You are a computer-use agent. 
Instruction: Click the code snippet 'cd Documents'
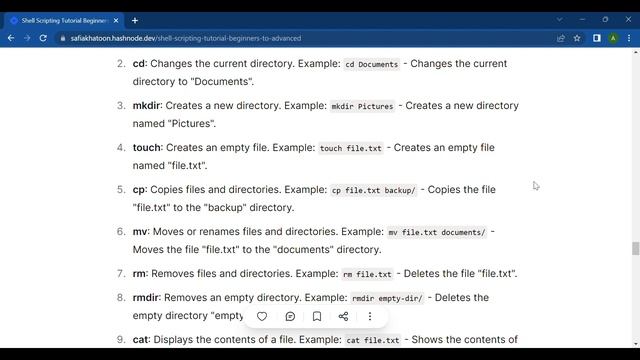click(x=371, y=64)
